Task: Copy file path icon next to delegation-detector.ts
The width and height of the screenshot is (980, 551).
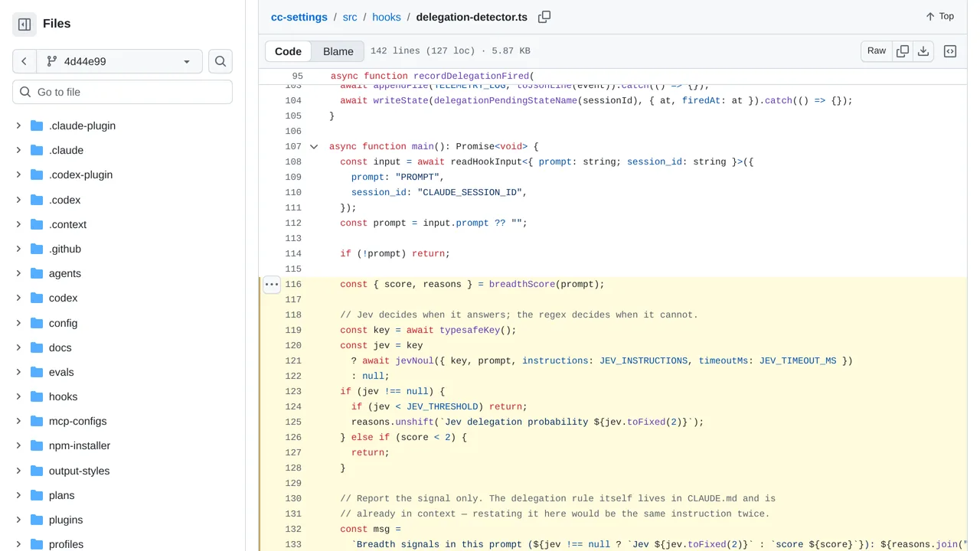Action: coord(544,17)
